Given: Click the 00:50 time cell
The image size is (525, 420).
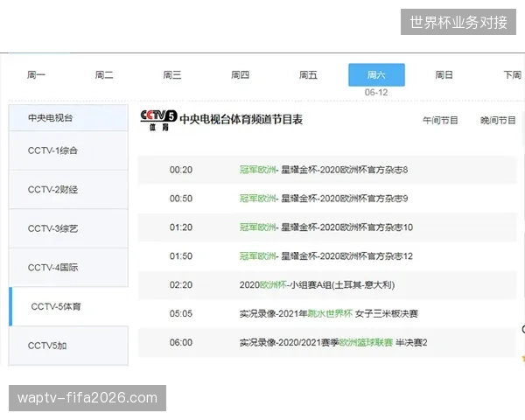Looking at the screenshot, I should (181, 199).
